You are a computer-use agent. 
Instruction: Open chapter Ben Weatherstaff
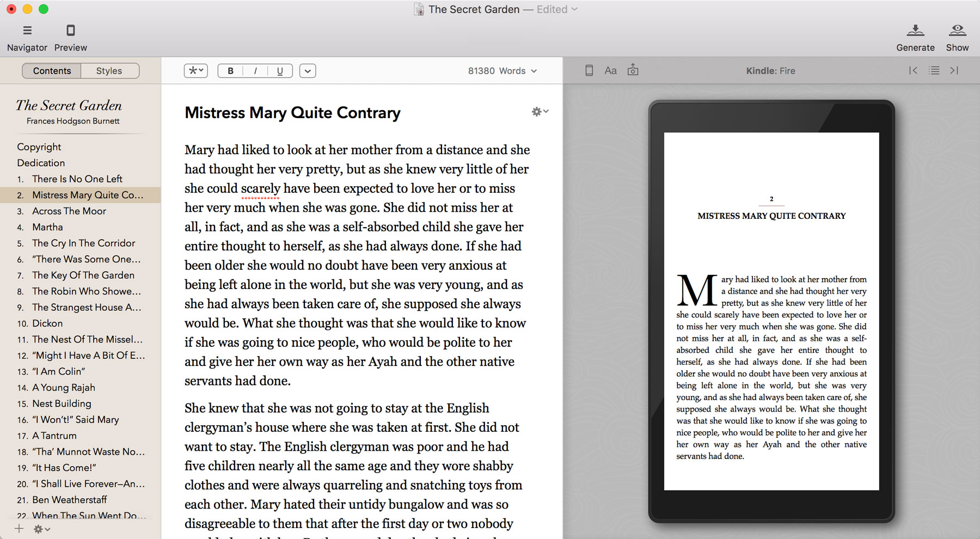70,500
